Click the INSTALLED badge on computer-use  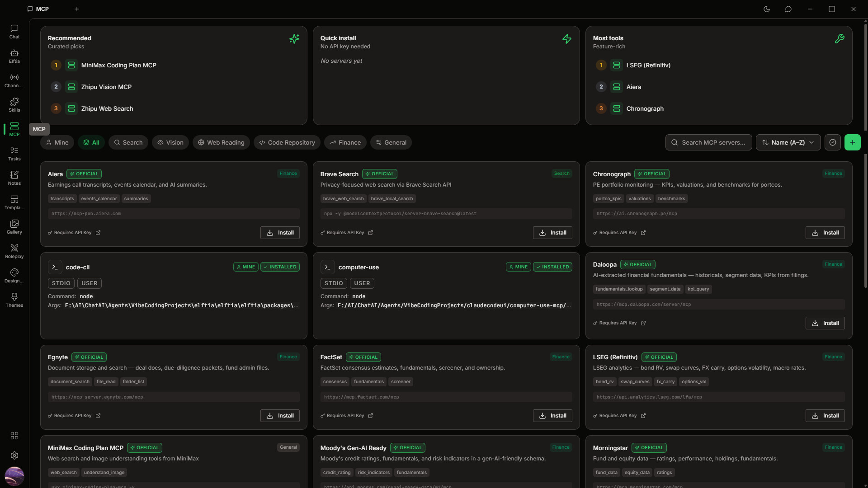[x=552, y=267]
